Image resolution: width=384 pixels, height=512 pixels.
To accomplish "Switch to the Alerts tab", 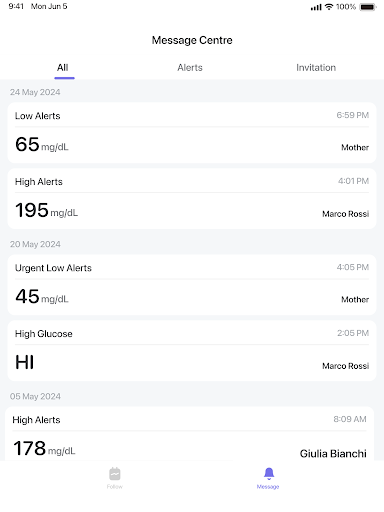I will pyautogui.click(x=190, y=68).
